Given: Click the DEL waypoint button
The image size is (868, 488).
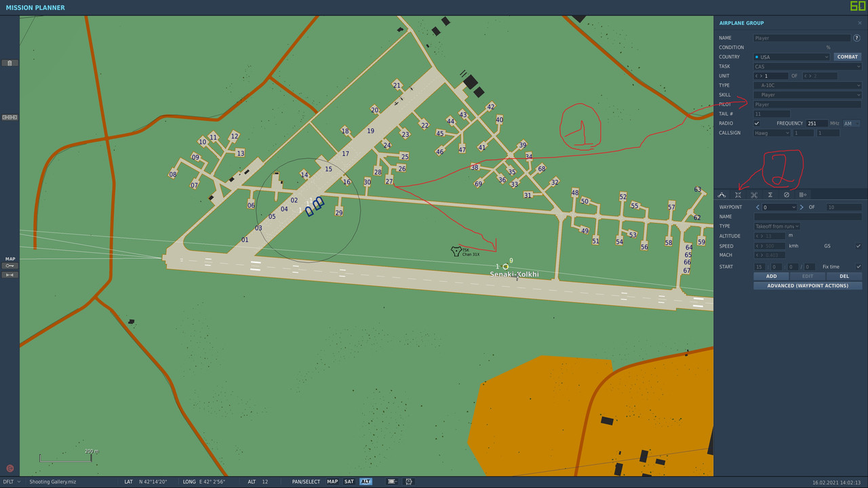Looking at the screenshot, I should pyautogui.click(x=844, y=277).
